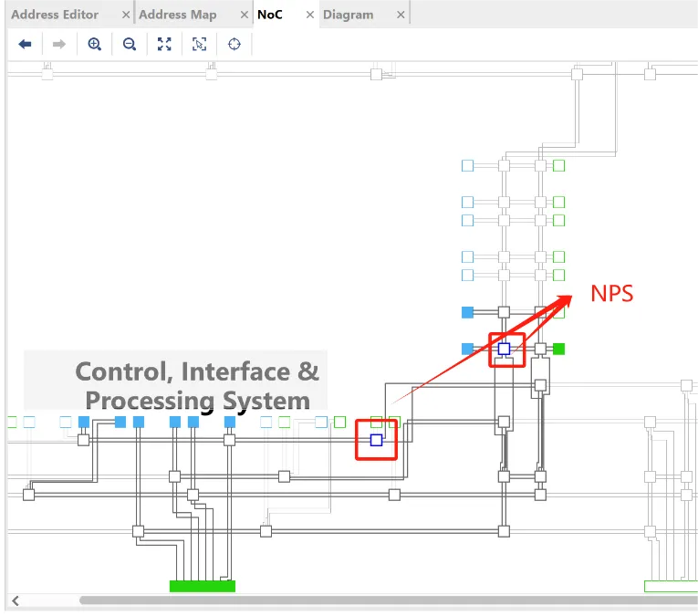
Task: Close the Diagram tab
Action: 401,15
